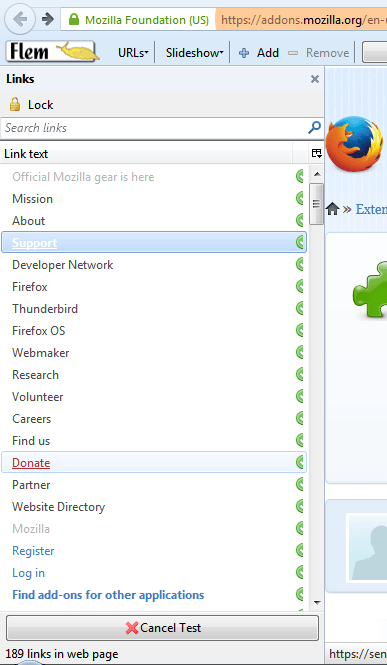Screen dimensions: 387x665
Task: Select the Developer Network row
Action: (x=154, y=265)
